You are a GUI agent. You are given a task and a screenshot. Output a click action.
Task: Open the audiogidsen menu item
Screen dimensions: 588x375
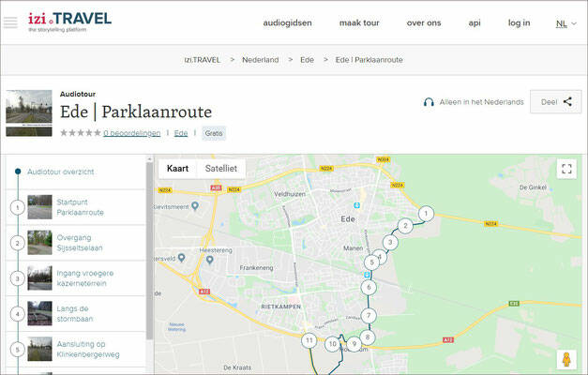[287, 22]
